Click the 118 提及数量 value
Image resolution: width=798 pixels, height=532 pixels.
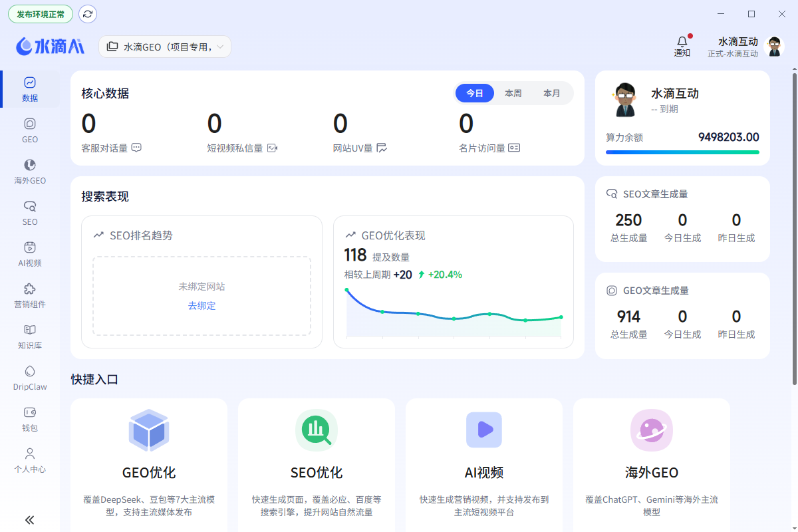[x=355, y=255]
